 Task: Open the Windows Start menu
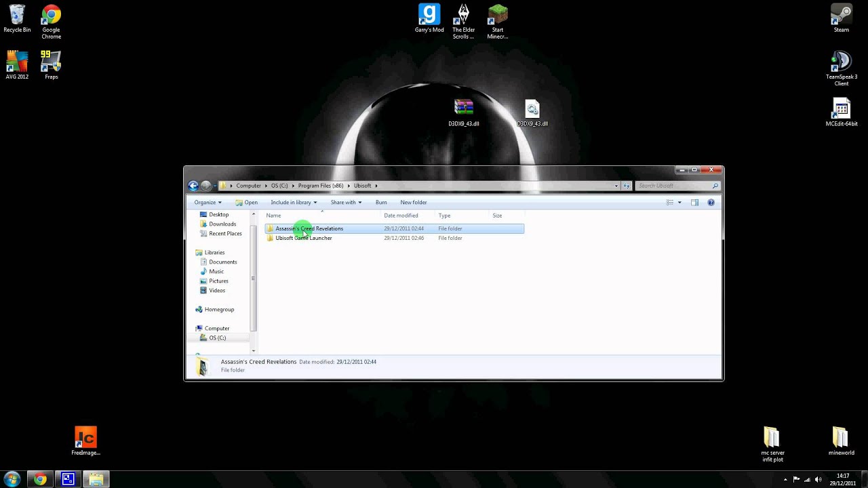pos(12,479)
